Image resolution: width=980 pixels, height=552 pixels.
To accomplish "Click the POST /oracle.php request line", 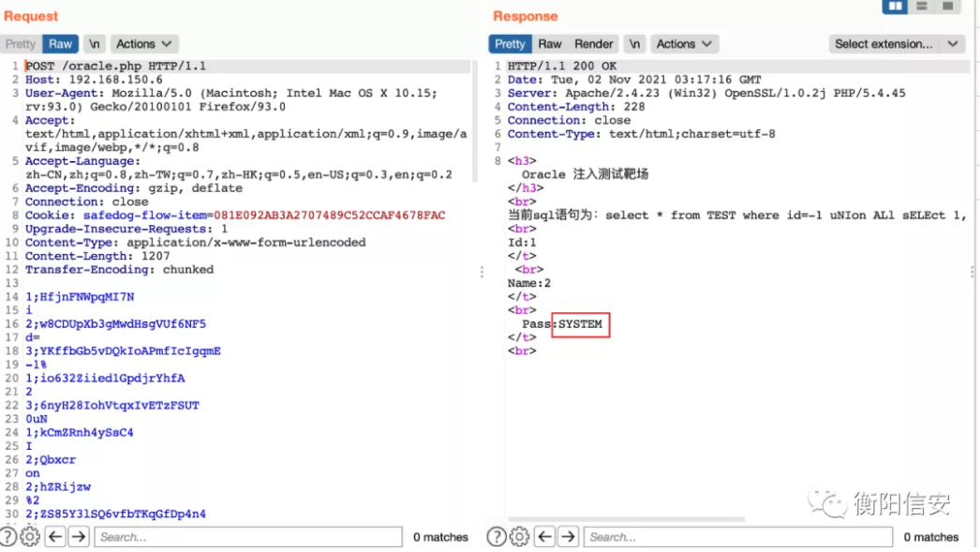I will tap(115, 66).
